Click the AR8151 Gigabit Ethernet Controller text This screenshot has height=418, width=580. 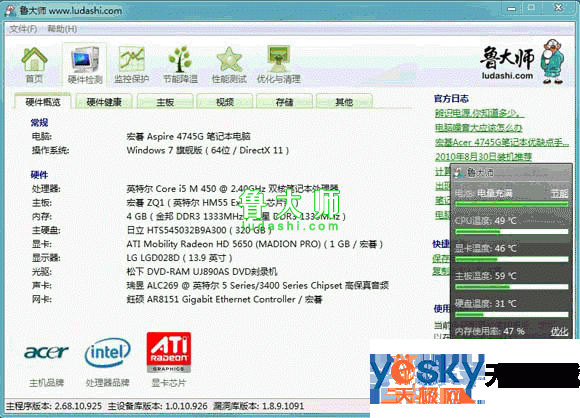pyautogui.click(x=225, y=299)
